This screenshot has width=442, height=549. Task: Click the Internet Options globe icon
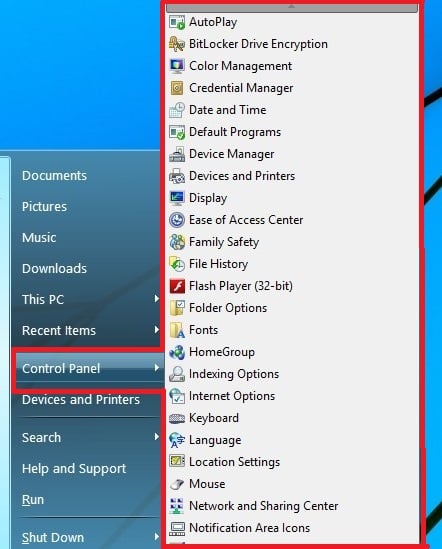point(177,396)
